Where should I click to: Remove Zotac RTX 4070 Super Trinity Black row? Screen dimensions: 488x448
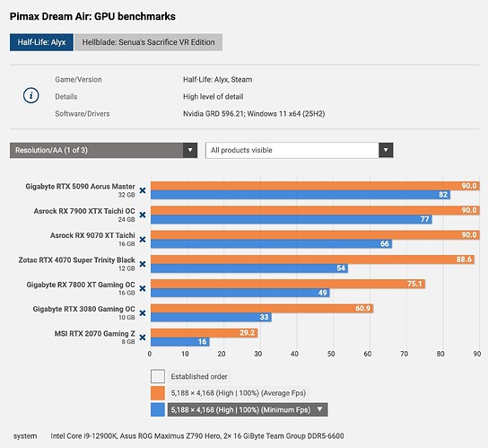[x=143, y=264]
